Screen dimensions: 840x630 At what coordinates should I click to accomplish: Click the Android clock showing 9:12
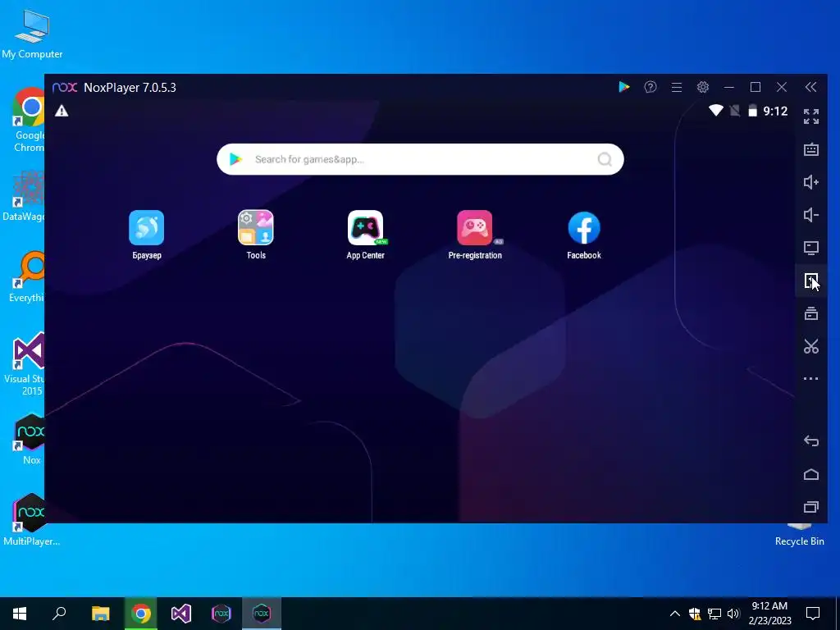click(775, 111)
